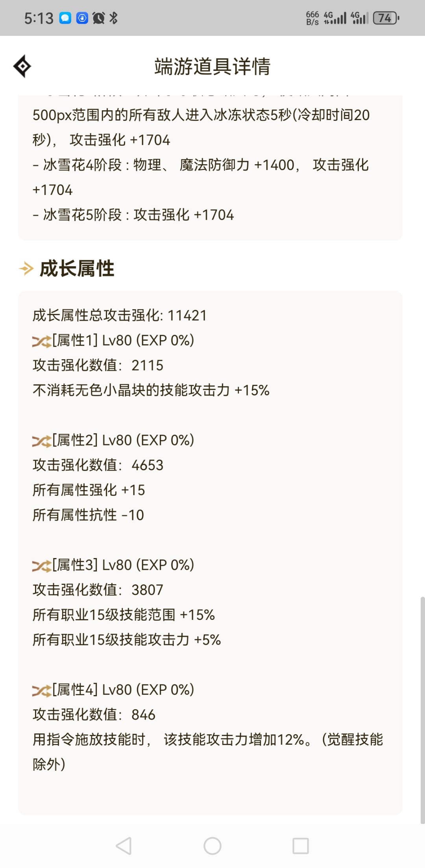Select the [属性2] Lv80 (EXP 0%) label
The image size is (425, 868).
tap(123, 440)
